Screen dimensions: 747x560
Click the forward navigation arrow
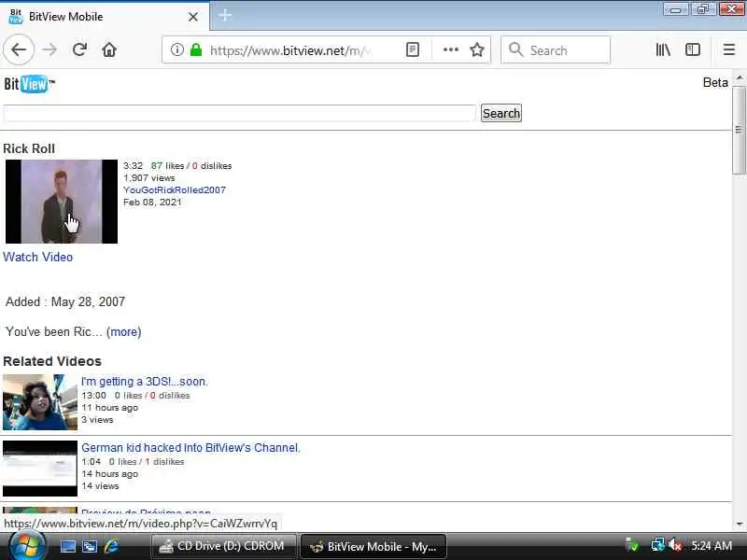point(49,49)
